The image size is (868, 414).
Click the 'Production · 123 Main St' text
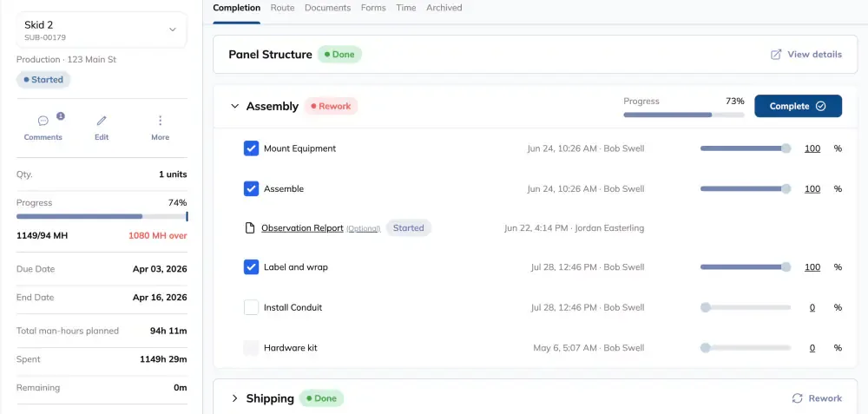(x=67, y=59)
